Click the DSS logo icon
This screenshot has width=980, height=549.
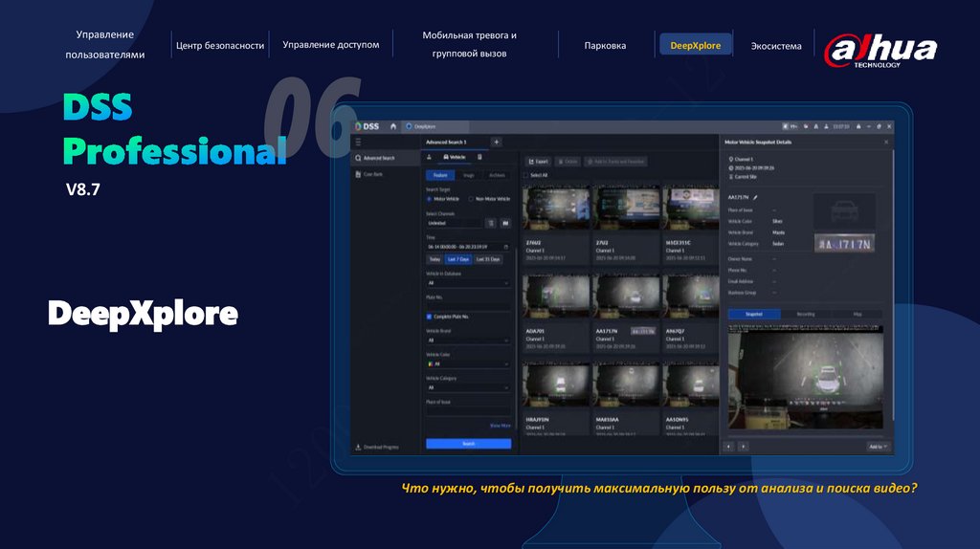359,126
